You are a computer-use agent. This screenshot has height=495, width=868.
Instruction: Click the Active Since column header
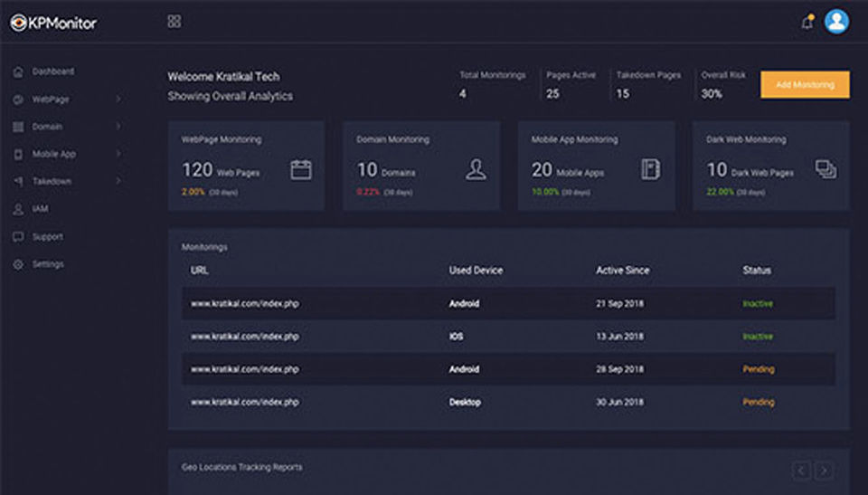click(623, 270)
